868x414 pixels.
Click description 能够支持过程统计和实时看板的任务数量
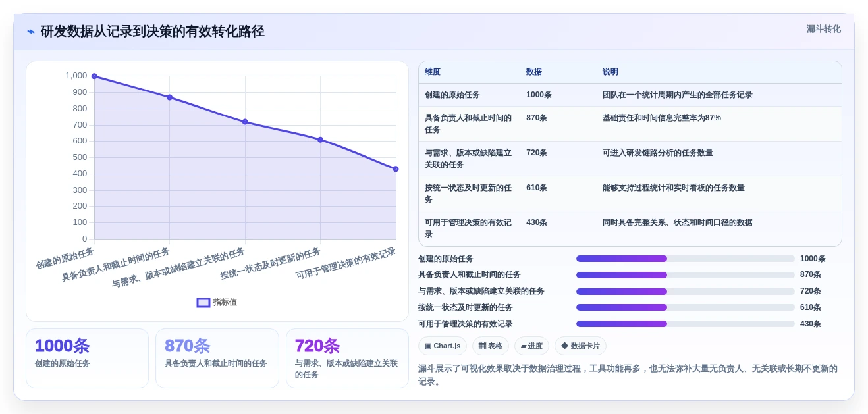coord(674,188)
